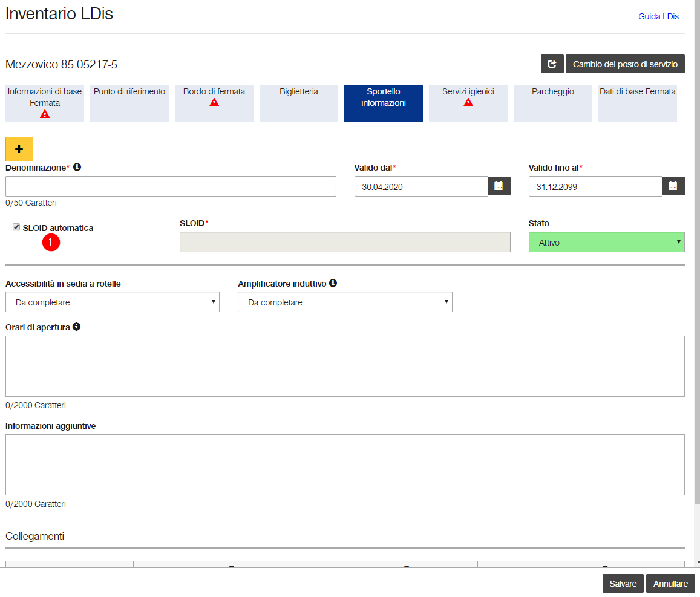
Task: Click warning triangle on Servizi igienici tab
Action: [x=468, y=103]
